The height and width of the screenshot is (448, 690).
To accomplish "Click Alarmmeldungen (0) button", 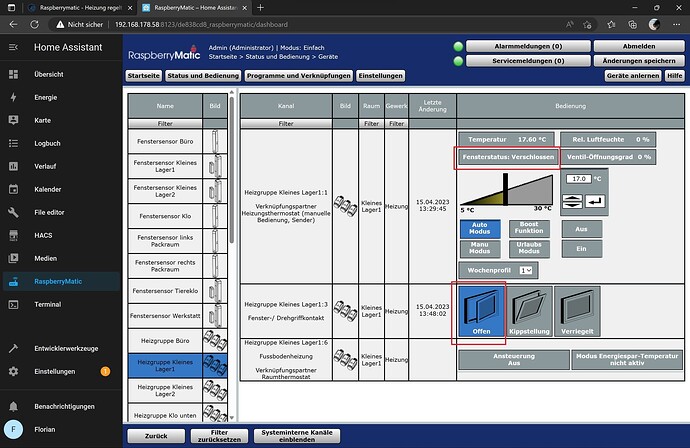I will point(528,46).
